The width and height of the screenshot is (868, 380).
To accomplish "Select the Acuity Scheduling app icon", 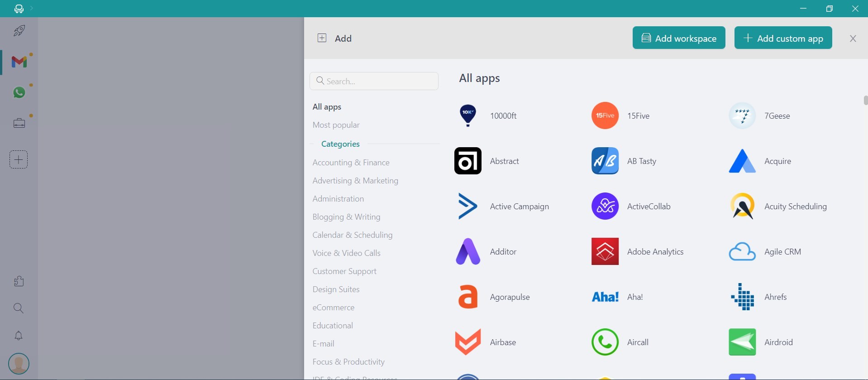I will coord(742,206).
